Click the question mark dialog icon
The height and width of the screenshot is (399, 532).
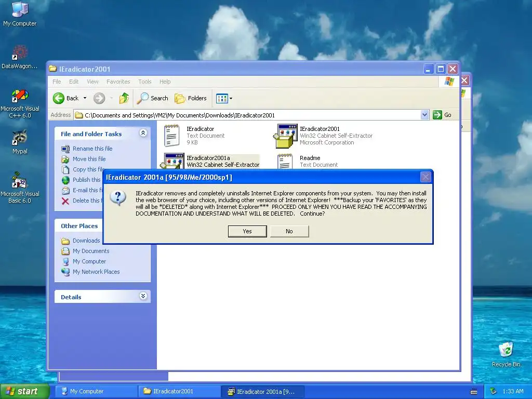point(118,198)
